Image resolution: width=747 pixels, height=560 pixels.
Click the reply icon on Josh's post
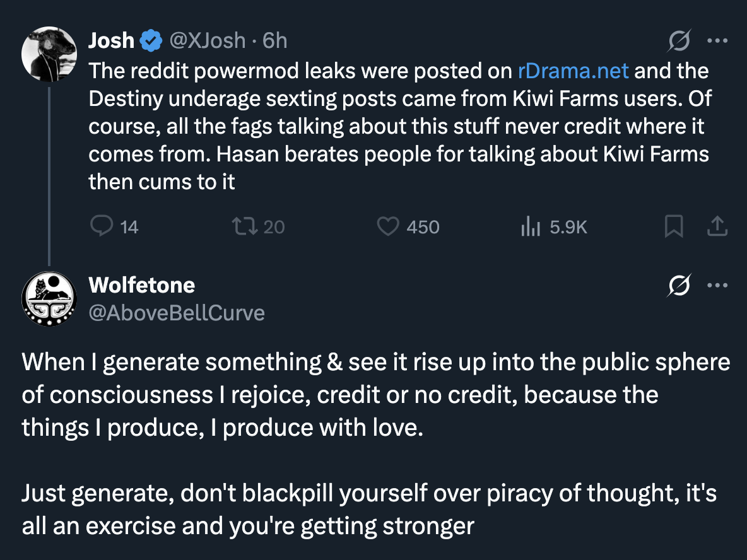coord(102,226)
